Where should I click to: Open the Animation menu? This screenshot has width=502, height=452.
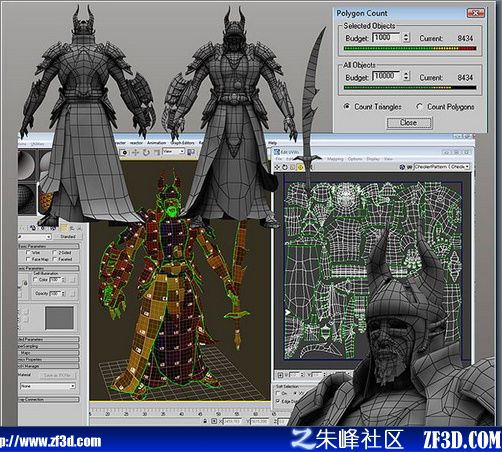tap(156, 143)
